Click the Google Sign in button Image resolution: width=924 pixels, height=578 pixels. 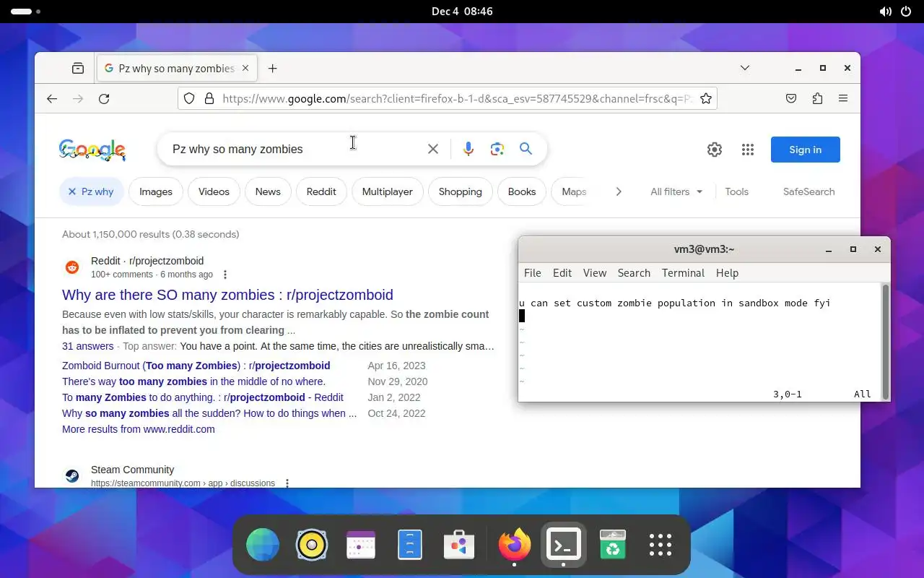tap(806, 150)
